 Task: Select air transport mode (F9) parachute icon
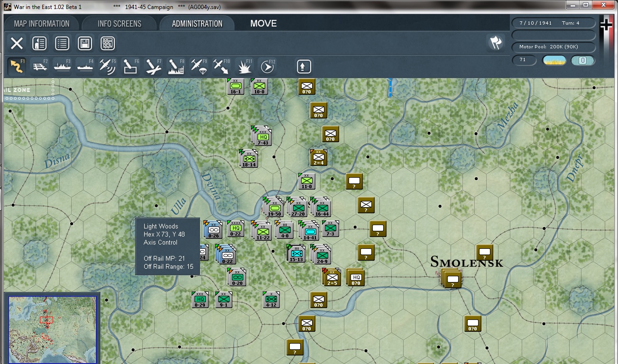click(x=199, y=66)
